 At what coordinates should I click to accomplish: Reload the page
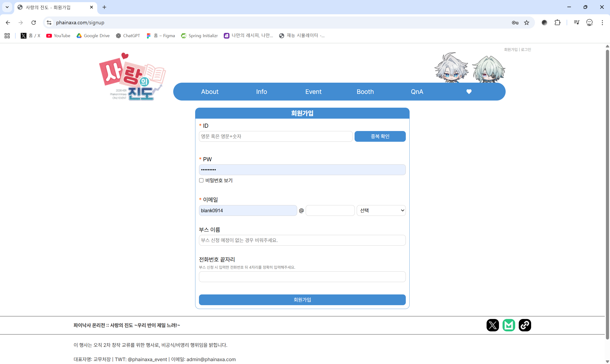(34, 23)
